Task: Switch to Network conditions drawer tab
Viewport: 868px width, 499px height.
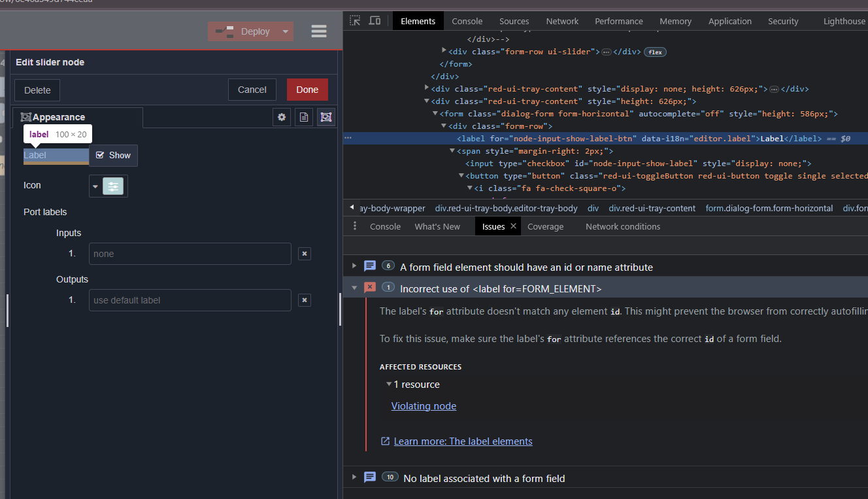Action: point(623,226)
